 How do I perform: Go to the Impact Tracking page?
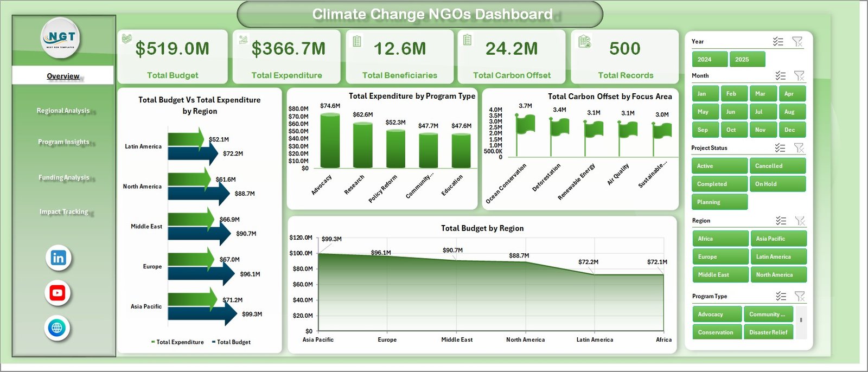coord(63,211)
